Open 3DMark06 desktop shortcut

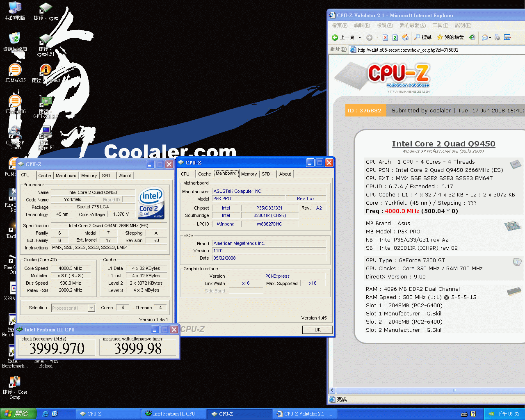pos(15,105)
